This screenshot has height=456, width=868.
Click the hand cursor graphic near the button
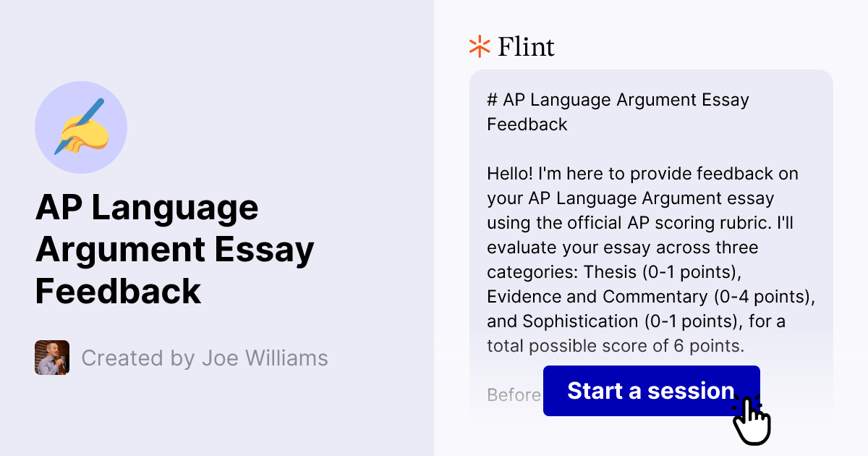click(x=752, y=420)
